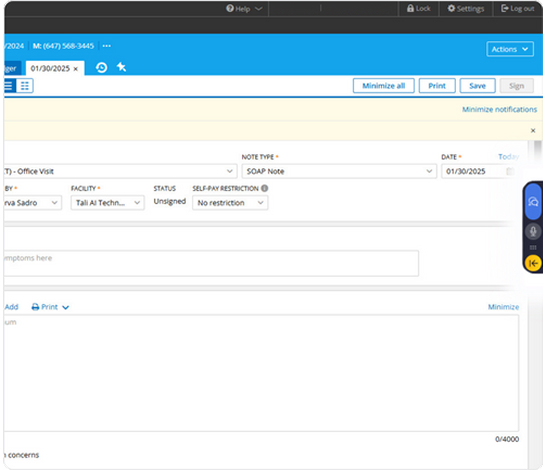Click the symptoms text field
Image resolution: width=546 pixels, height=470 pixels.
(211, 263)
